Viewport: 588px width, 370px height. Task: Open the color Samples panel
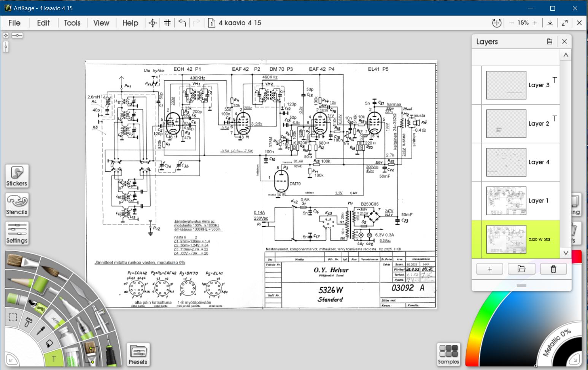448,354
